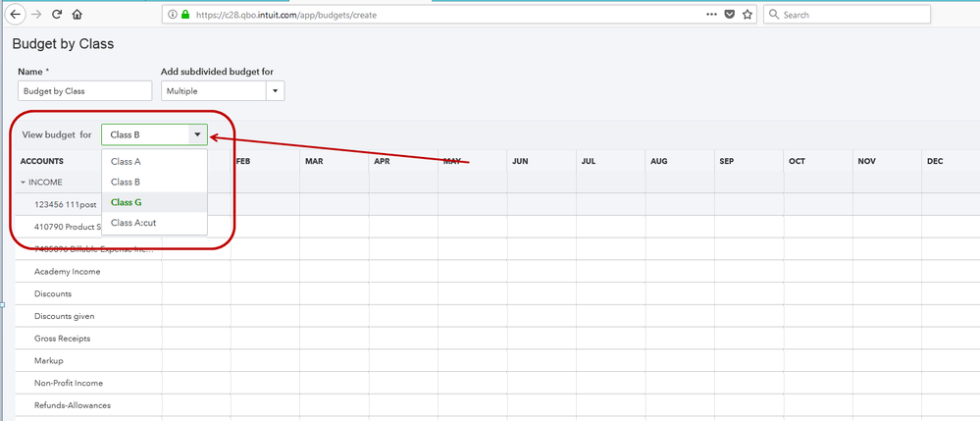Image resolution: width=980 pixels, height=421 pixels.
Task: Click Markup cell under AUG
Action: [x=680, y=361]
